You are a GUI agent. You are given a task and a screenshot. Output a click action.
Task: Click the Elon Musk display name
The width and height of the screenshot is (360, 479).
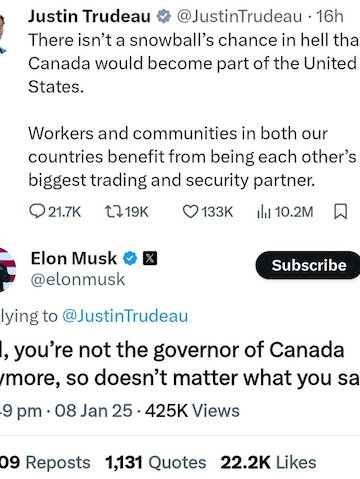(74, 258)
